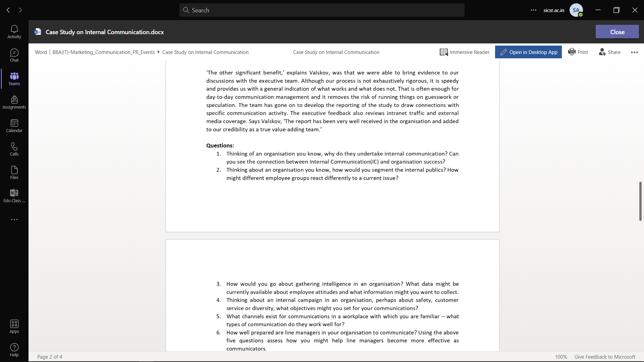The height and width of the screenshot is (362, 644).
Task: Open the Word document in Desktop App
Action: (x=528, y=52)
